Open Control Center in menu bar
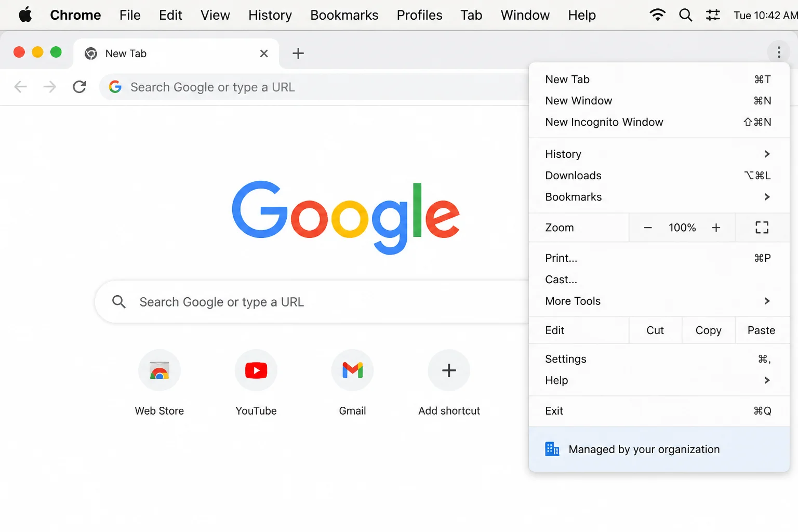The width and height of the screenshot is (798, 532). point(713,15)
